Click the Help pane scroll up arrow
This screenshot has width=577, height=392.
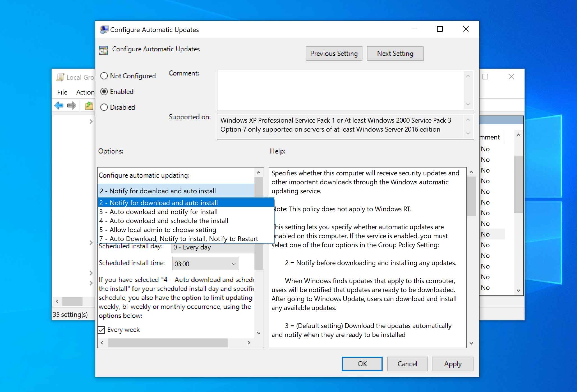point(471,172)
